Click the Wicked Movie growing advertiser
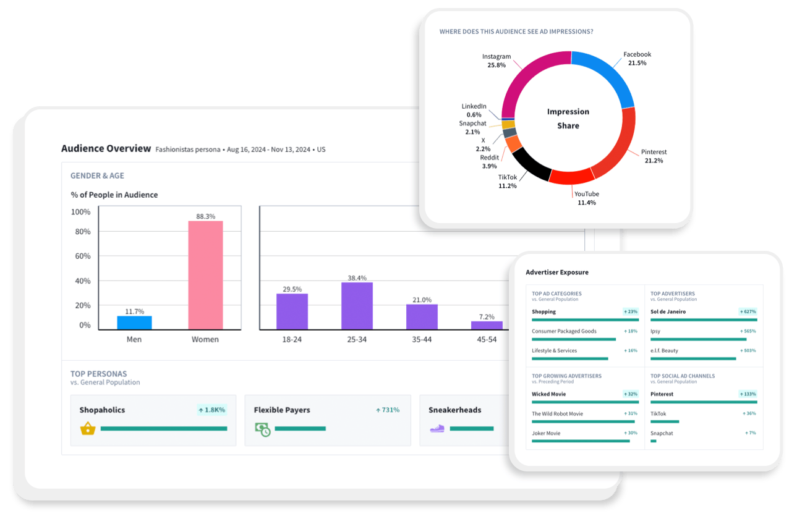Screen dimensions: 797x532 549,394
